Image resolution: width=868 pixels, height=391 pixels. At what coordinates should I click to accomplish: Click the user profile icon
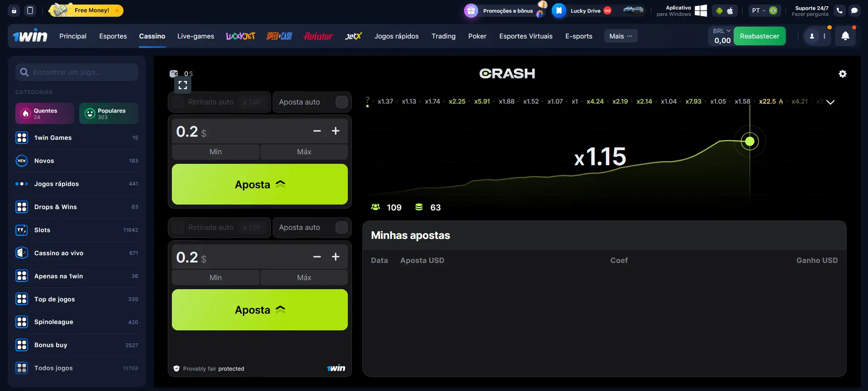pyautogui.click(x=812, y=36)
